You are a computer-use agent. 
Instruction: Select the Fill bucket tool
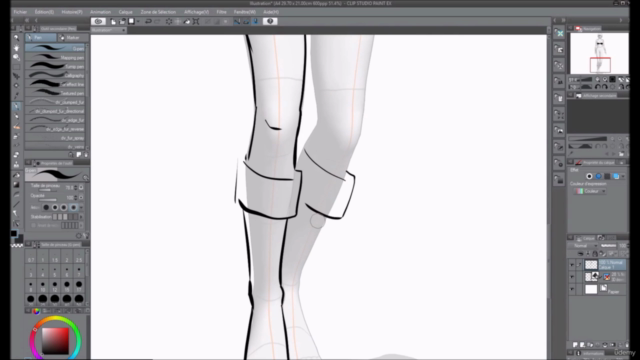(16, 175)
